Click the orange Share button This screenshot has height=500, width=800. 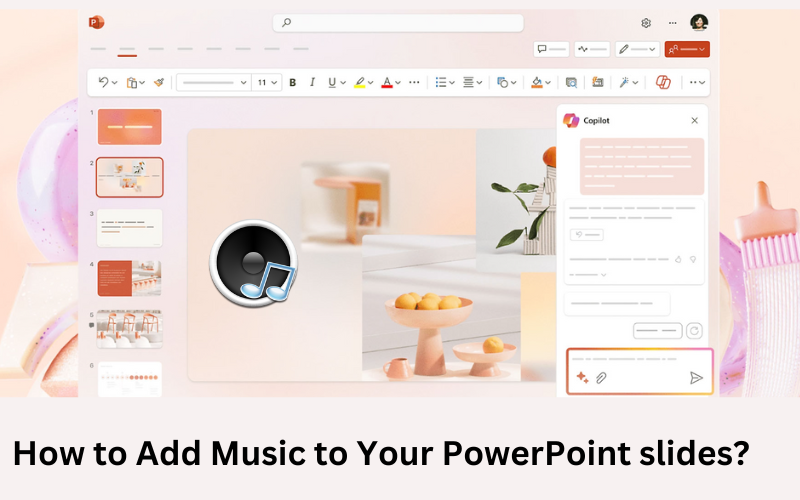[x=687, y=49]
